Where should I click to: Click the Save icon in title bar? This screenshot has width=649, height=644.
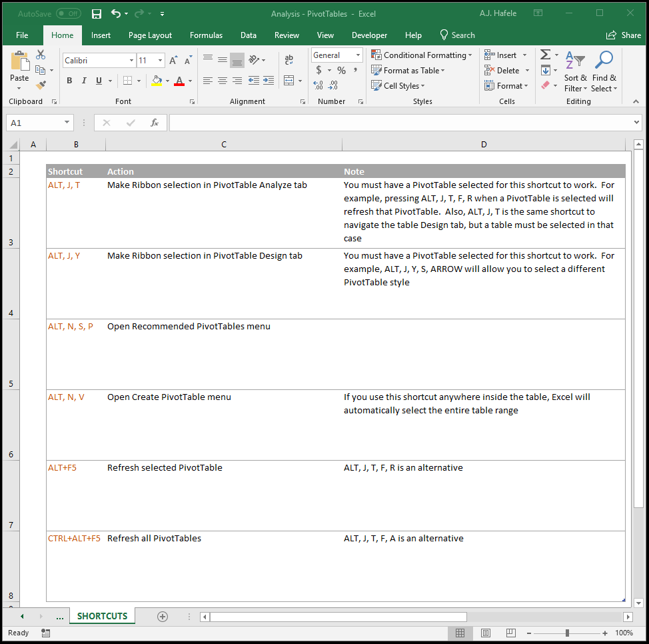[97, 14]
